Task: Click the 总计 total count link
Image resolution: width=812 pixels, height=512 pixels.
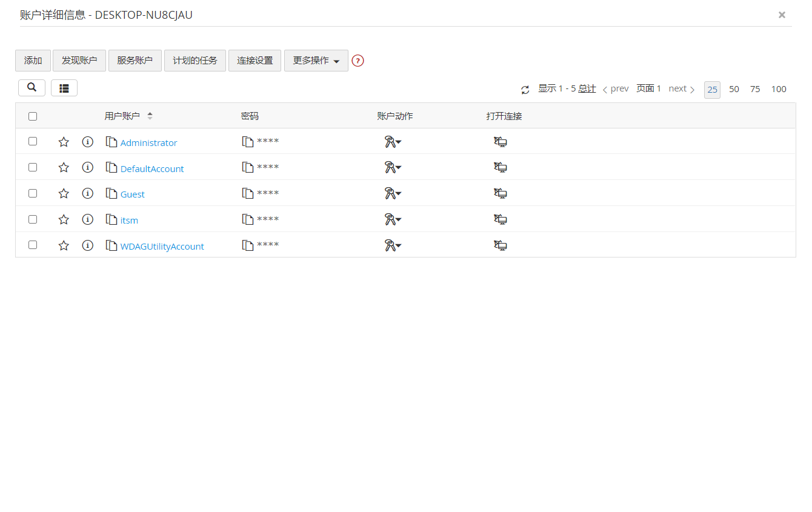Action: click(x=587, y=88)
